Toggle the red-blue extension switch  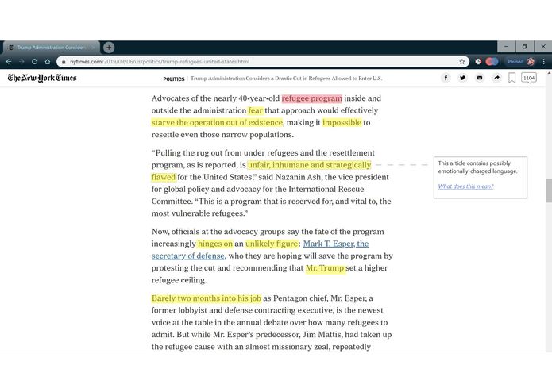492,62
